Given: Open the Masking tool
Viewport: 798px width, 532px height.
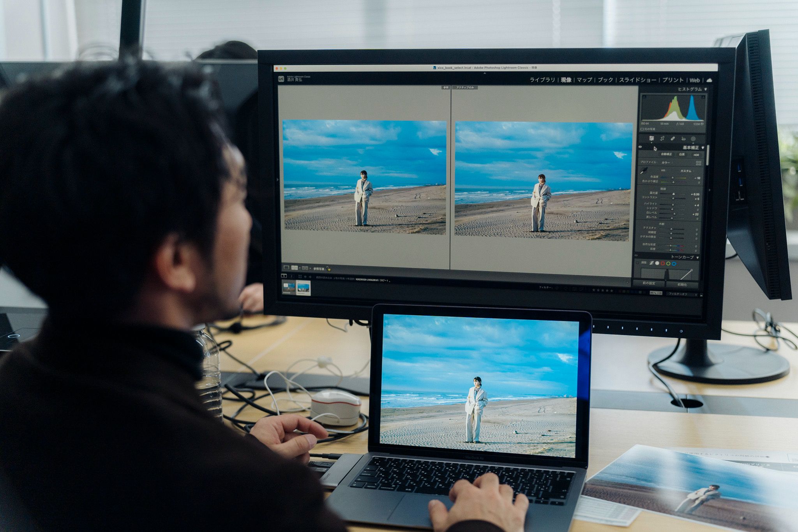Looking at the screenshot, I should pos(693,139).
